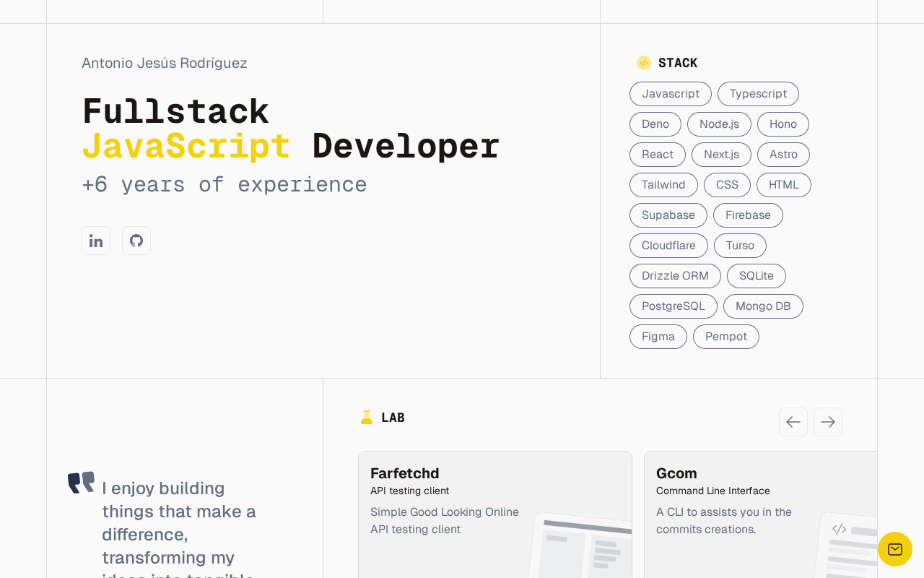Select the React stack tag
This screenshot has width=924, height=578.
[x=658, y=155]
